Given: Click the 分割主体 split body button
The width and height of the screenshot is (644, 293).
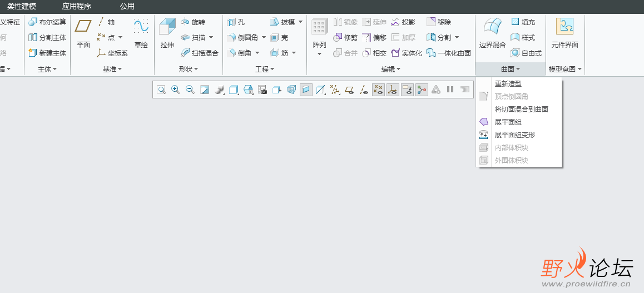Looking at the screenshot, I should pyautogui.click(x=47, y=37).
